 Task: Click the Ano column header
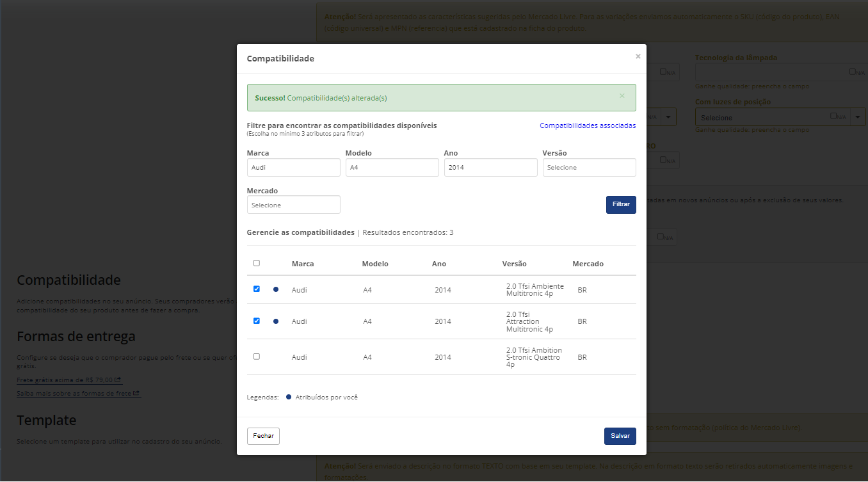pyautogui.click(x=439, y=264)
